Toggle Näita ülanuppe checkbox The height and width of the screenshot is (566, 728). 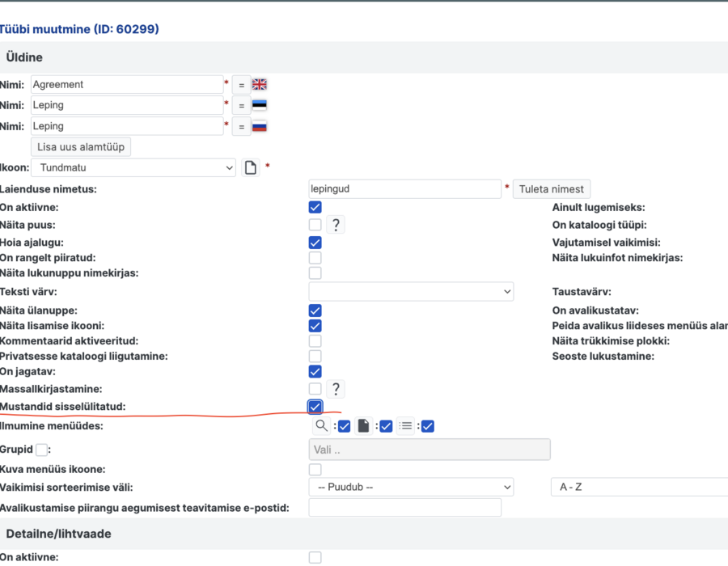[x=315, y=310]
